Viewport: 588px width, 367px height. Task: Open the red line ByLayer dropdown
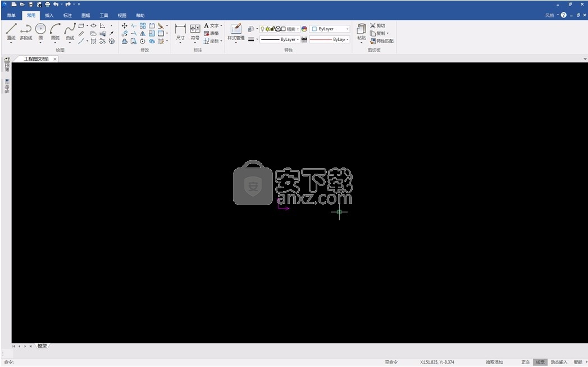click(x=330, y=39)
